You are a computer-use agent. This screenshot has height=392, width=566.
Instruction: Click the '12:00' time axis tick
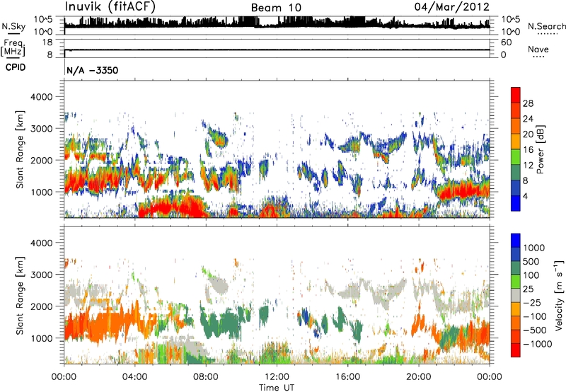point(277,377)
